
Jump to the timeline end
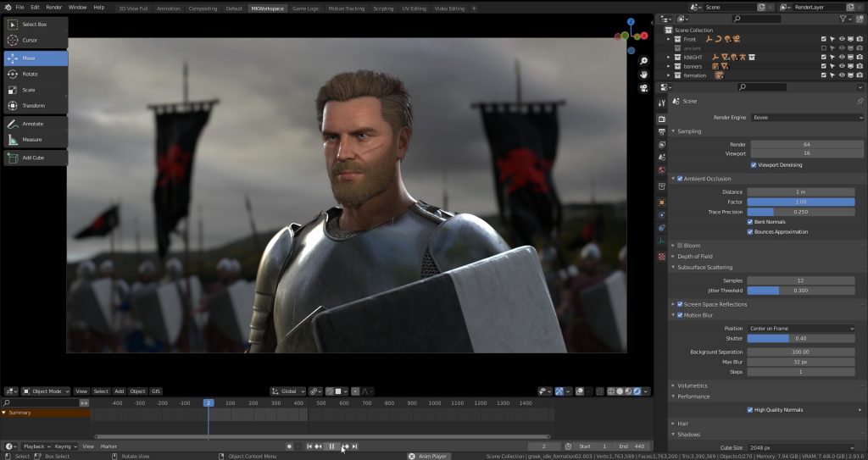(355, 446)
